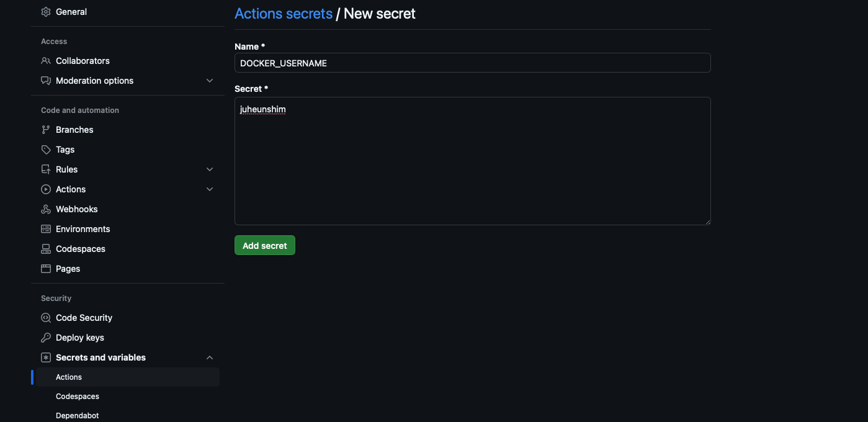Click the Name field containing DOCKER_USERNAME
This screenshot has height=422, width=868.
[x=472, y=63]
